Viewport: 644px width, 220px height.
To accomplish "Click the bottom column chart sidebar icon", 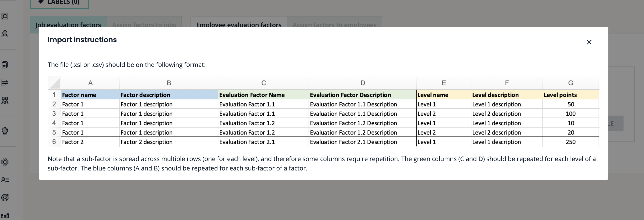I will point(5,216).
